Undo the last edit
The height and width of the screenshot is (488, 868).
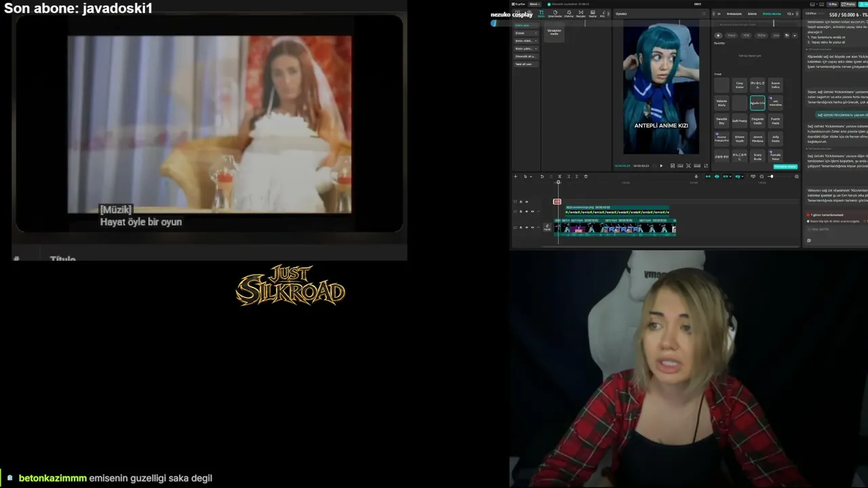(x=542, y=176)
